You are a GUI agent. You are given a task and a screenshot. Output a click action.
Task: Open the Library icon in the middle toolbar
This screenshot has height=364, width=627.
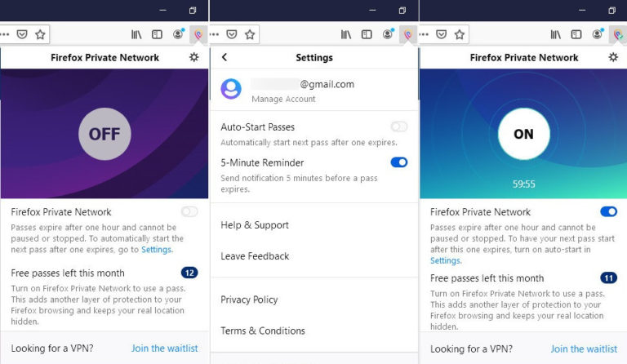346,34
